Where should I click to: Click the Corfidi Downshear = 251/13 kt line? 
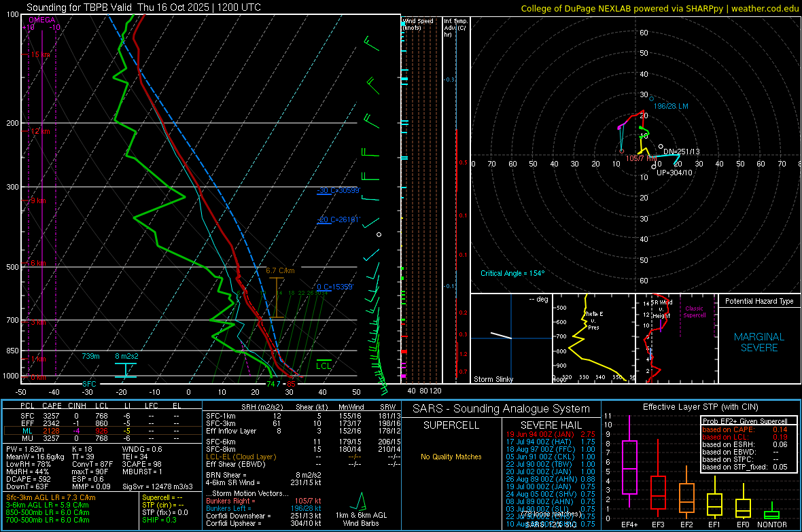pos(264,516)
